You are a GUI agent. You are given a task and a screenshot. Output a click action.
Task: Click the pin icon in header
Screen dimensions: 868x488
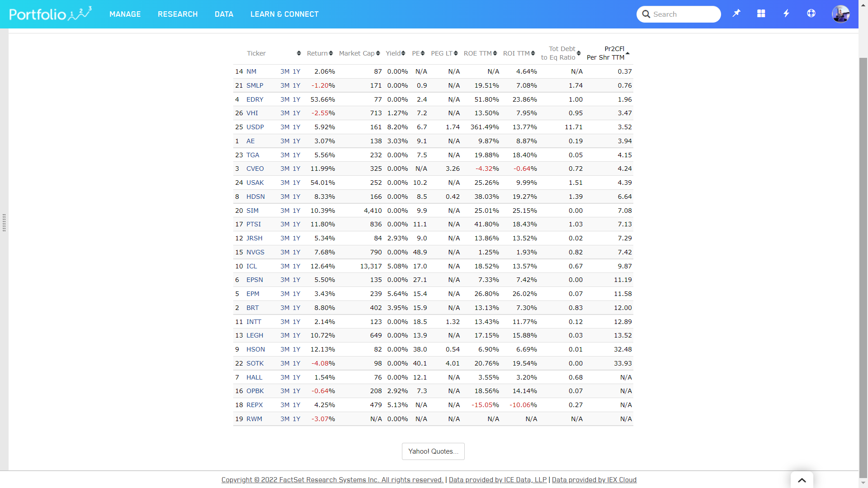(x=736, y=14)
